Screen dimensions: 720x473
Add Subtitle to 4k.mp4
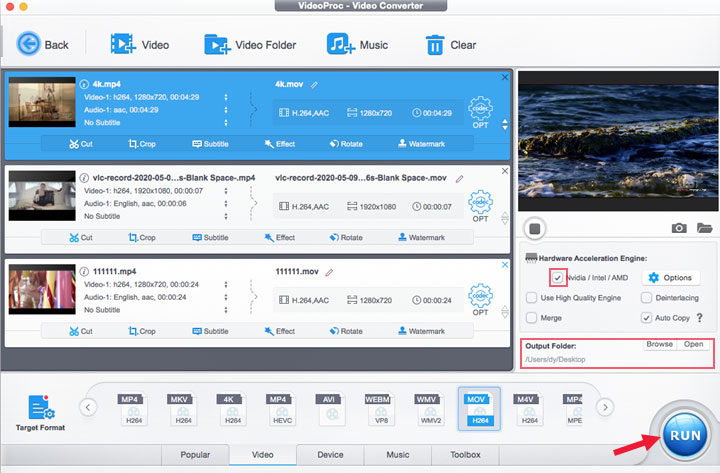point(210,144)
